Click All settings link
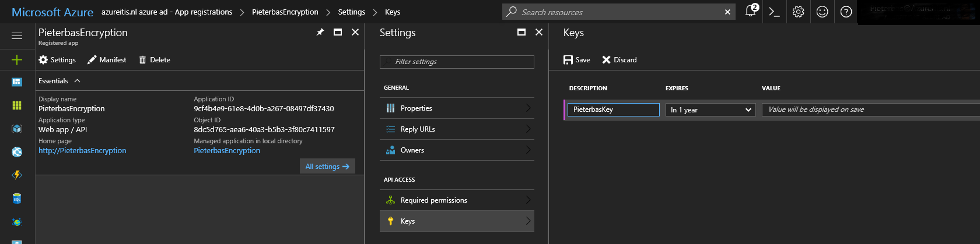The image size is (980, 244). pyautogui.click(x=327, y=167)
